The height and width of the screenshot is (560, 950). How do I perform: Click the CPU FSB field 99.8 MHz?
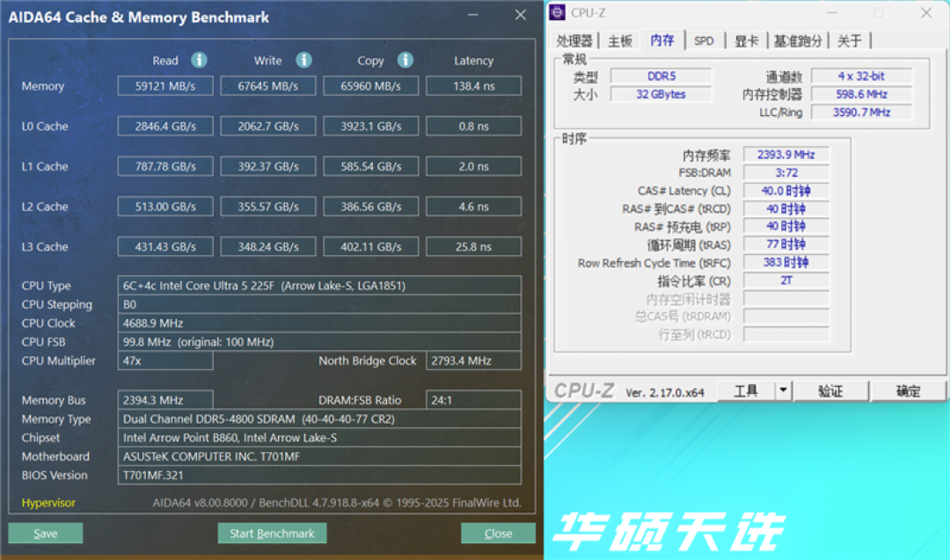[319, 341]
